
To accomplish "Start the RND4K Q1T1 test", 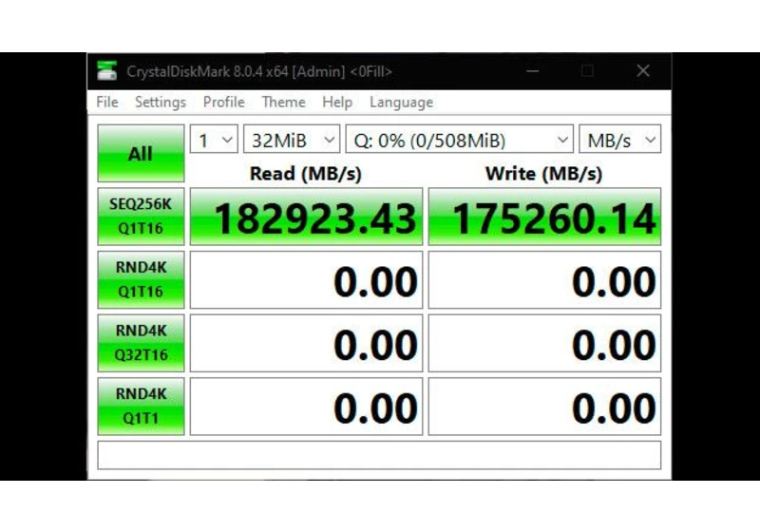I will [141, 406].
